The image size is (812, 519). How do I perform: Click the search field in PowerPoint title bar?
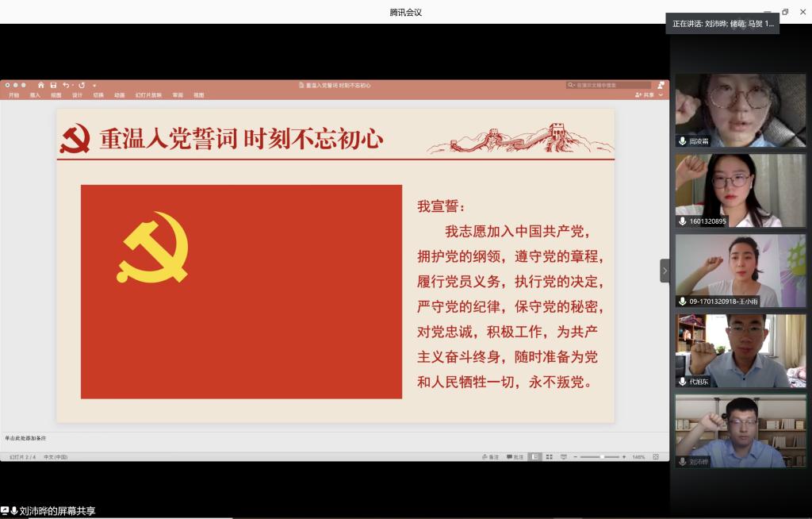[x=608, y=85]
